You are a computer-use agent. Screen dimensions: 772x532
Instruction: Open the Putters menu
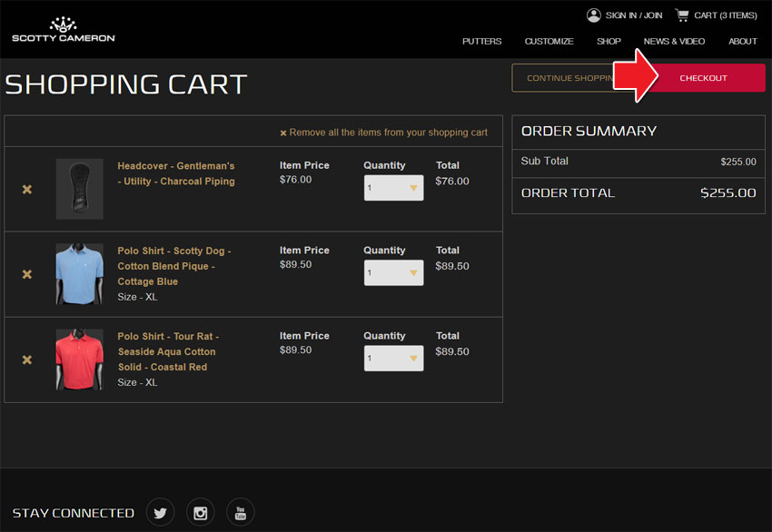[x=481, y=42]
